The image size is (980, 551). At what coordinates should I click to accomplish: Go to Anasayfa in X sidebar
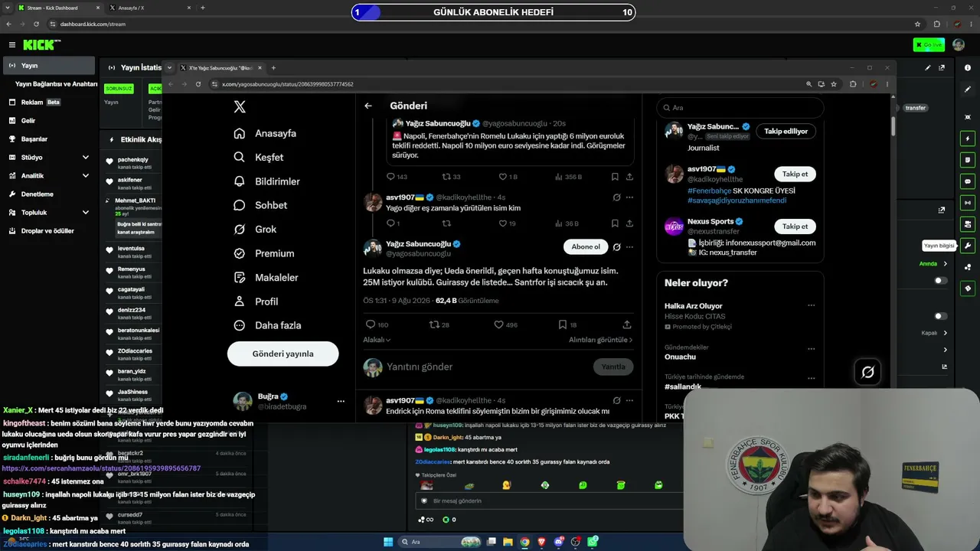pos(265,133)
